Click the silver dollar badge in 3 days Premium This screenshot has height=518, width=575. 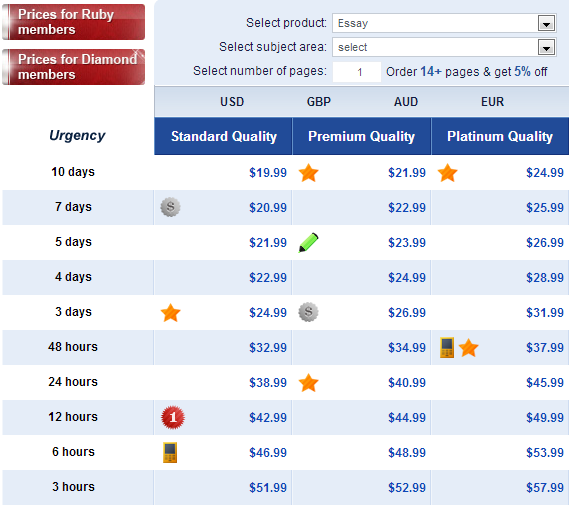308,312
